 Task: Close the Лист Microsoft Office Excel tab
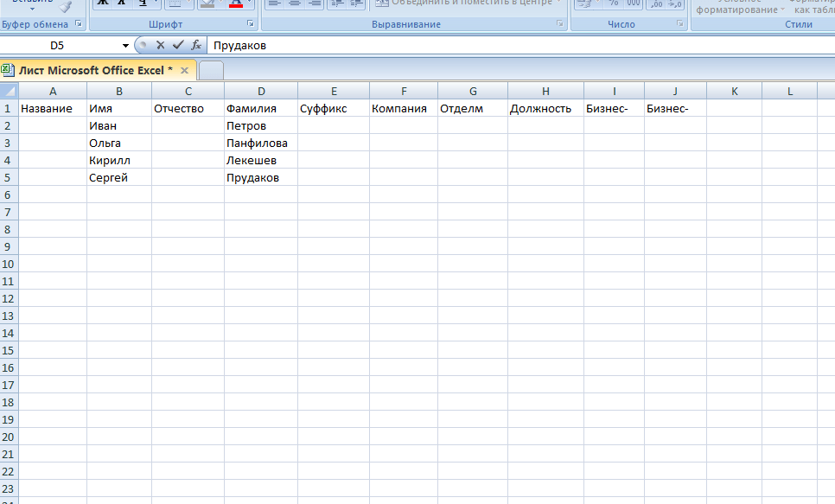pyautogui.click(x=184, y=70)
